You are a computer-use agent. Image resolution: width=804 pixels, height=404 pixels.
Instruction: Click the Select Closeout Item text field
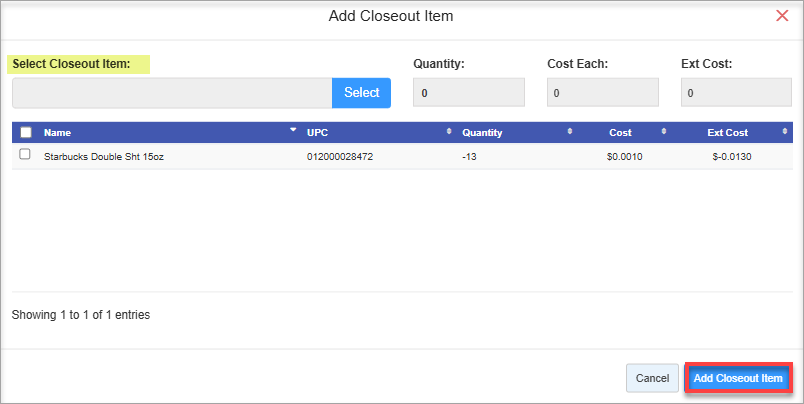(171, 93)
